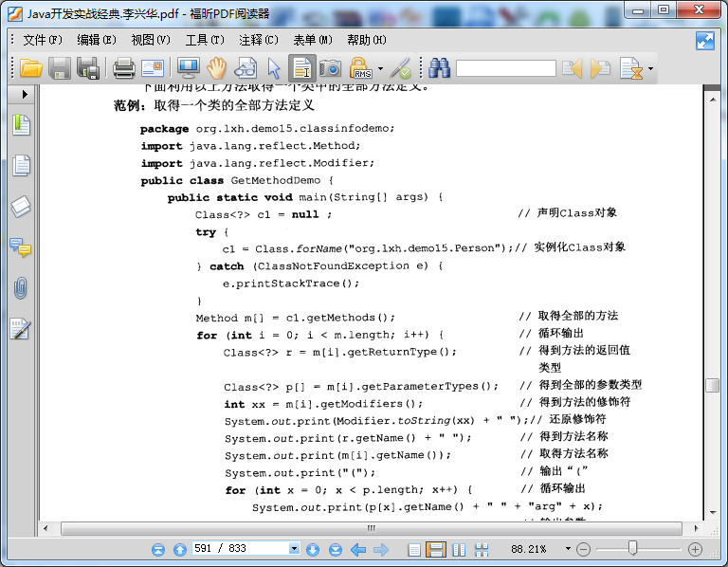
Task: Click the horizontal scroll right arrow
Action: pyautogui.click(x=696, y=528)
